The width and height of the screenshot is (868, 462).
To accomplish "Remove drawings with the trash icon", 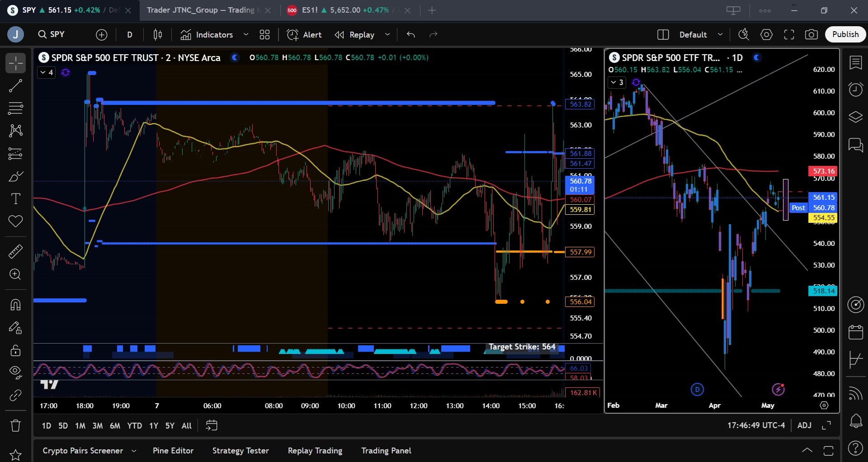I will coord(15,425).
